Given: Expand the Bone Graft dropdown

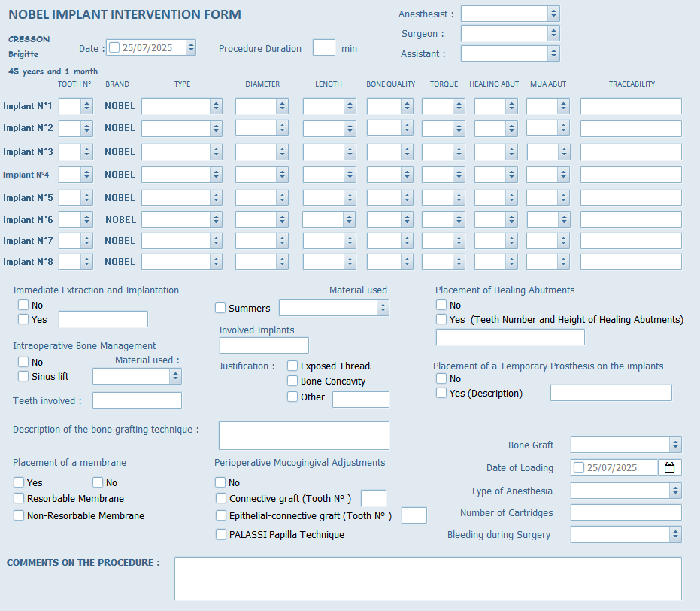Looking at the screenshot, I should (675, 445).
